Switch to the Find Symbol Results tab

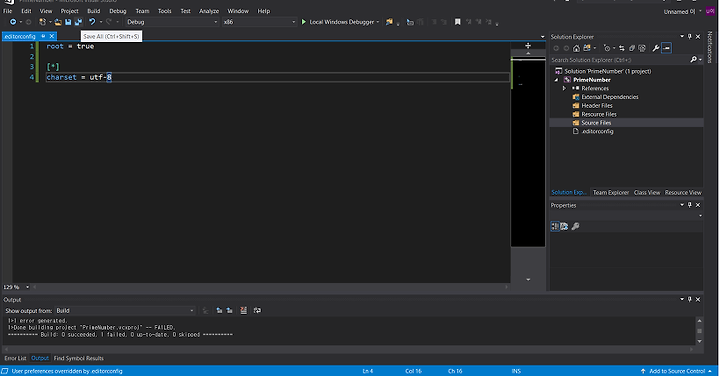pyautogui.click(x=79, y=358)
